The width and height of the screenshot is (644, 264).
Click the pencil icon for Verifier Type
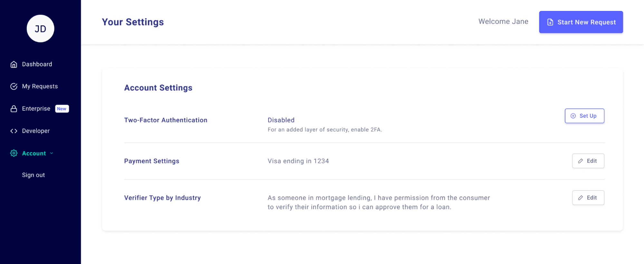tap(581, 198)
